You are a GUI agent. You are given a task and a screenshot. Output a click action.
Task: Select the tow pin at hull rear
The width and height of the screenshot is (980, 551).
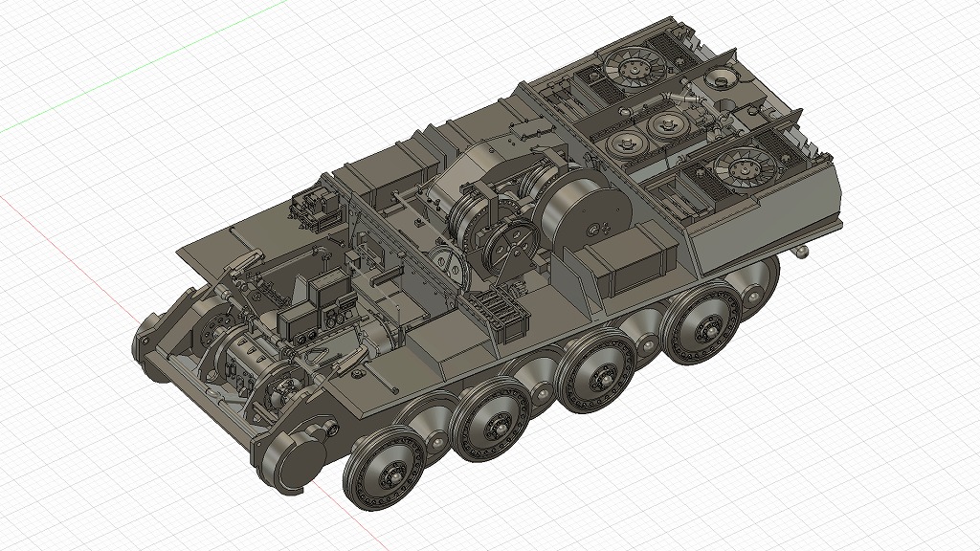(x=801, y=251)
